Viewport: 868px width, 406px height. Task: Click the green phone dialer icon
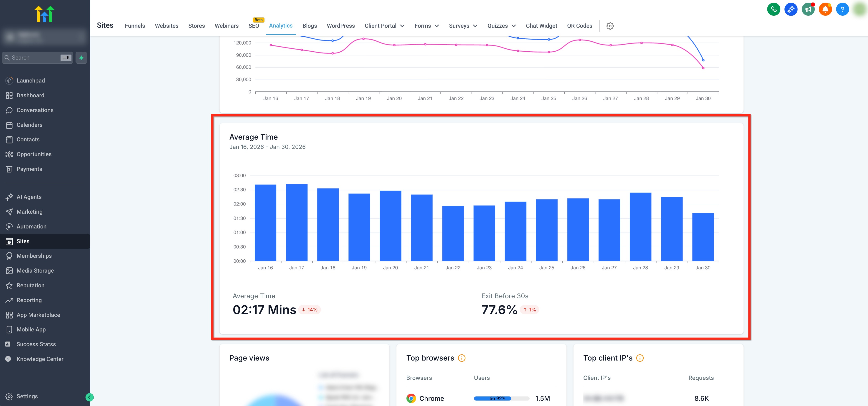pos(773,9)
